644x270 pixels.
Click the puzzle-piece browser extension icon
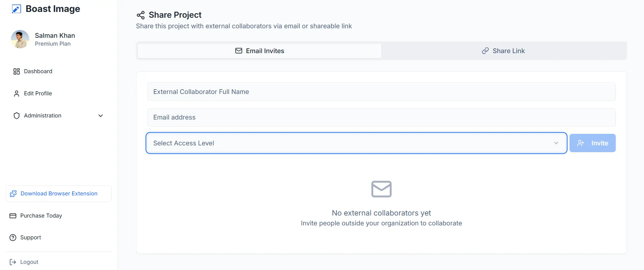click(x=13, y=193)
